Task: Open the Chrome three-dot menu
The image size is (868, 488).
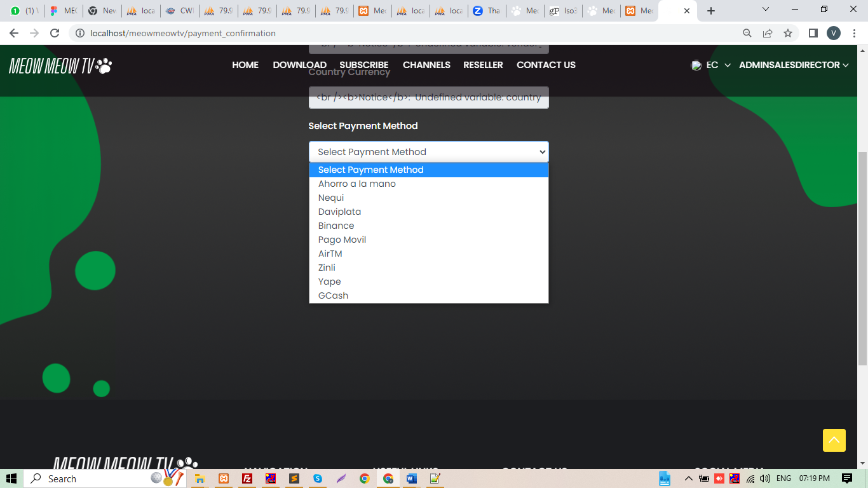Action: coord(854,33)
